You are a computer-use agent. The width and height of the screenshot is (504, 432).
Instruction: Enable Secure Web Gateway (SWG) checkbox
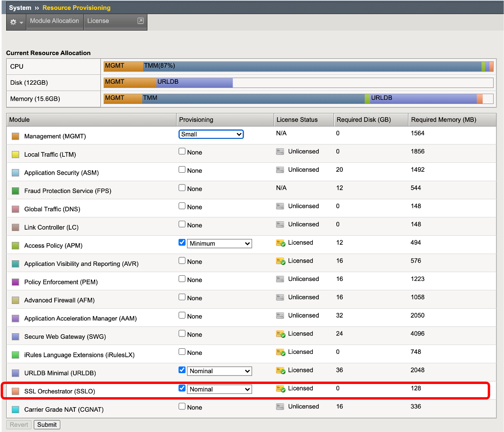(x=182, y=334)
